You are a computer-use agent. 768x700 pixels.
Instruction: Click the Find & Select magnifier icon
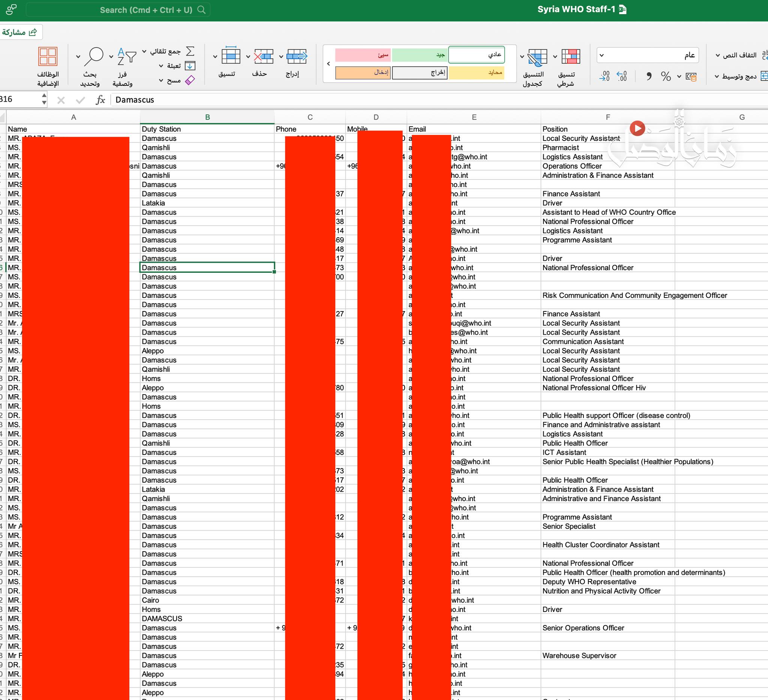click(93, 56)
